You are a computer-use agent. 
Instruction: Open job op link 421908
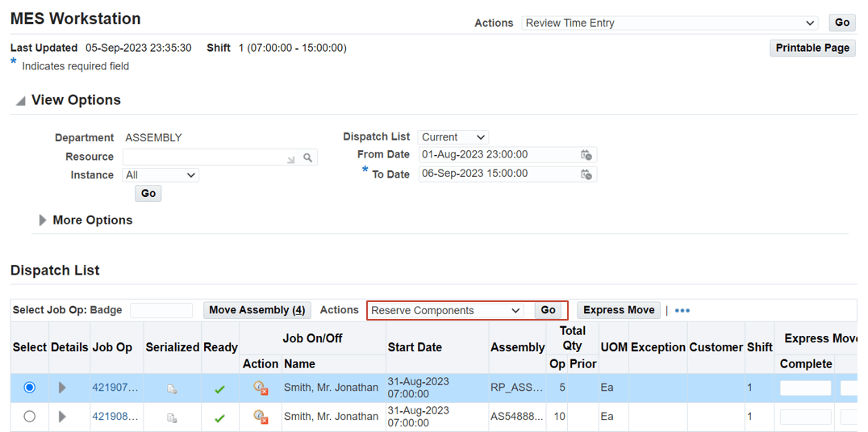pyautogui.click(x=115, y=416)
